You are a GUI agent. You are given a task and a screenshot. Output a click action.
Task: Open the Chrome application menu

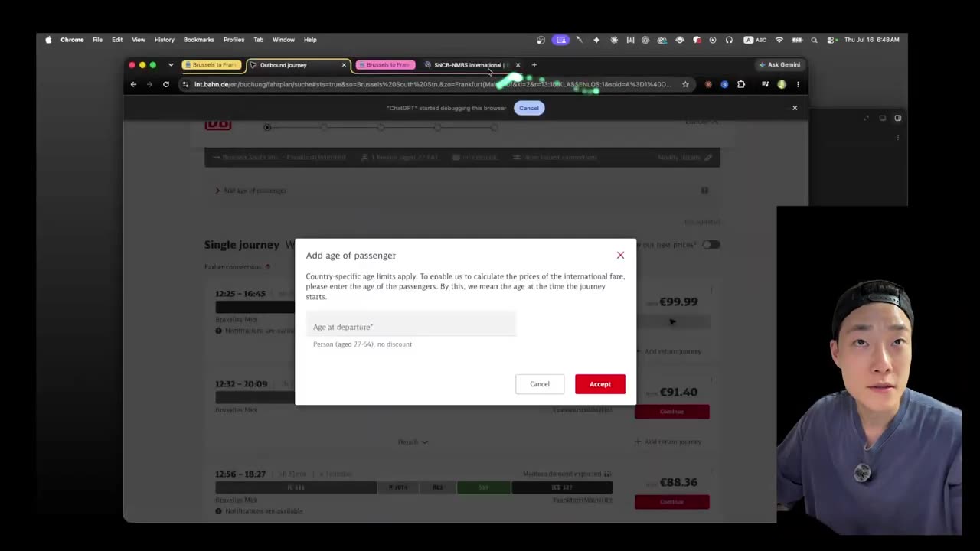72,40
